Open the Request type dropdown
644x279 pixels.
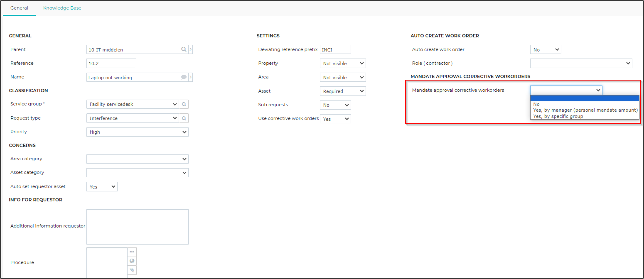pos(133,118)
